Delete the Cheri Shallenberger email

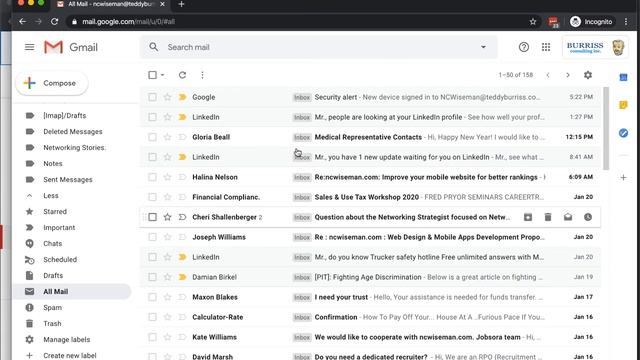[x=548, y=217]
